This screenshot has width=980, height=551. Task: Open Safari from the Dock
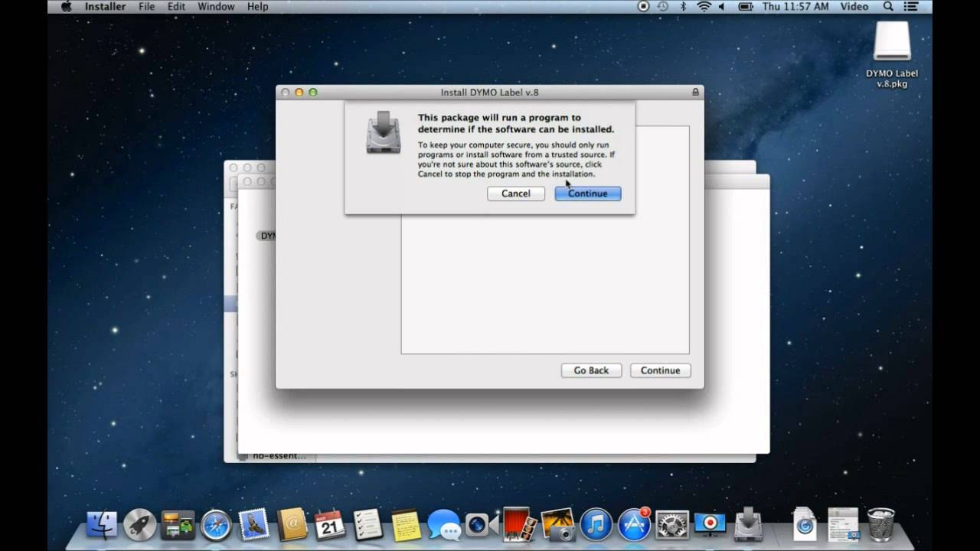pyautogui.click(x=216, y=525)
